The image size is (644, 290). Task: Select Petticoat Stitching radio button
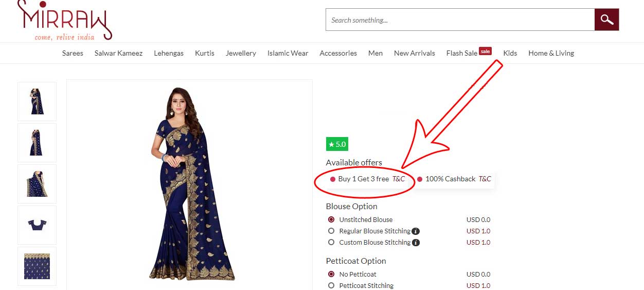[x=331, y=285]
